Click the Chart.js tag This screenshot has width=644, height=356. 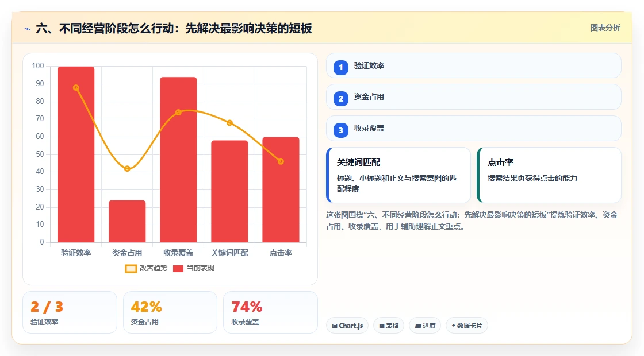[347, 326]
